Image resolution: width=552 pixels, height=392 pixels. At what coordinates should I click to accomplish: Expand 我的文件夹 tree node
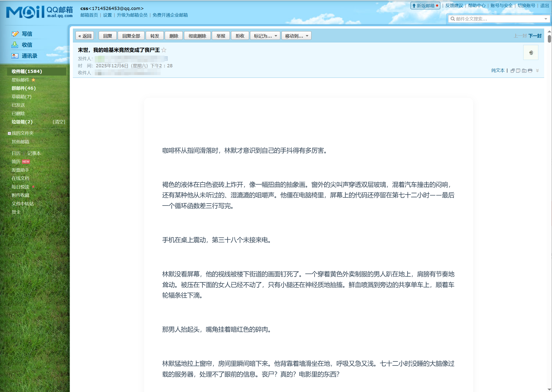tap(9, 133)
